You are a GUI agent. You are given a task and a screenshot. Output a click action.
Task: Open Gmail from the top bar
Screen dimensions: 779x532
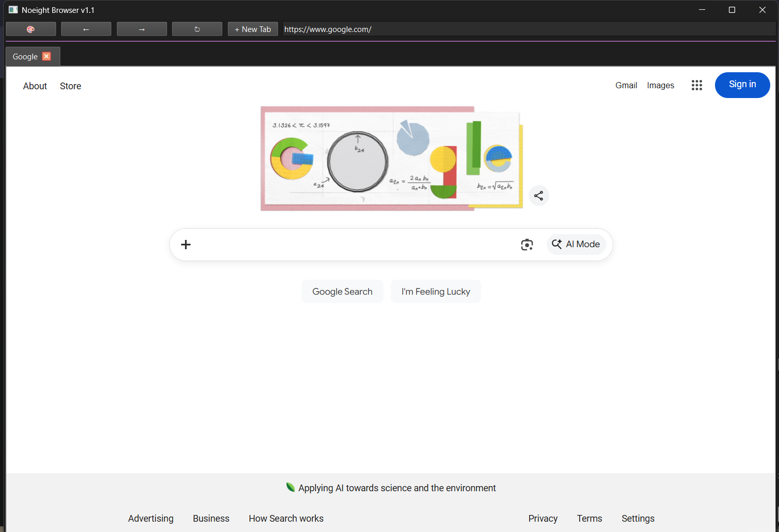[626, 85]
